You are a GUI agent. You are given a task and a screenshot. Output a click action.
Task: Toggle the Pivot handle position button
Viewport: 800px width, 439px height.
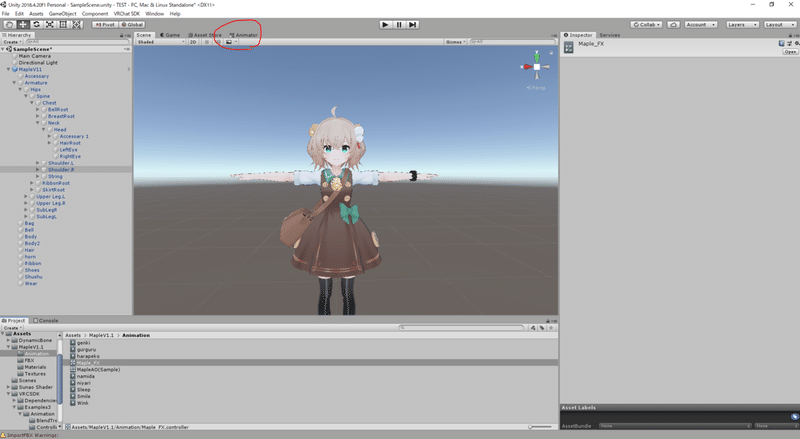coord(106,25)
